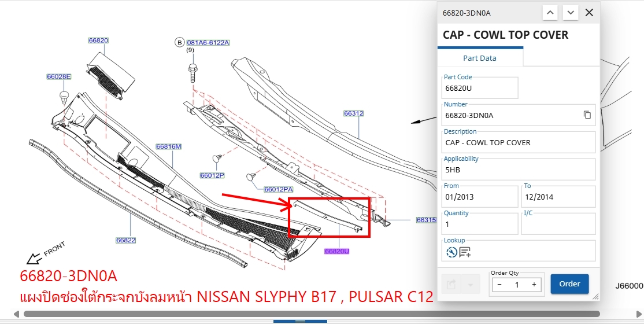Select part label 66822 in diagram
Viewport: 644px width, 324px height.
[x=125, y=240]
